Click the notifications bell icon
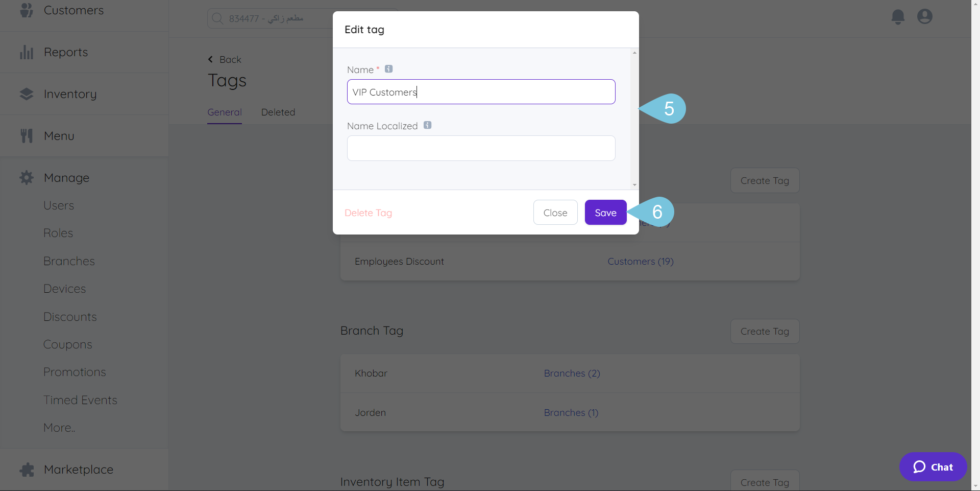The height and width of the screenshot is (491, 980). pos(898,16)
